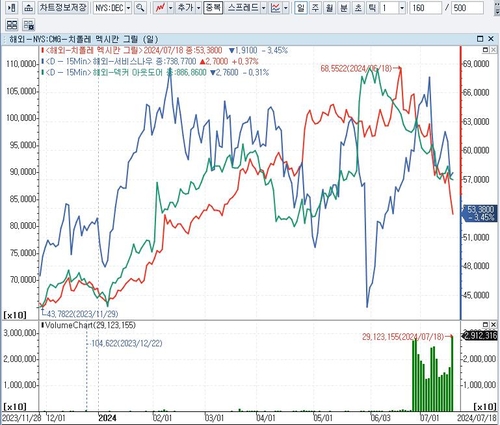The height and width of the screenshot is (425, 500).
Task: Click the magnifier search icon
Action: coord(140,8)
